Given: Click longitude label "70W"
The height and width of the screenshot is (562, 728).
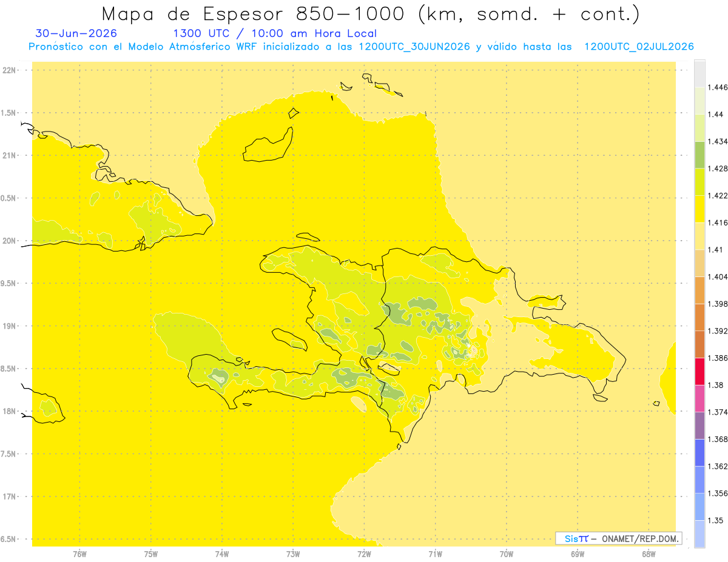Looking at the screenshot, I should tap(507, 554).
